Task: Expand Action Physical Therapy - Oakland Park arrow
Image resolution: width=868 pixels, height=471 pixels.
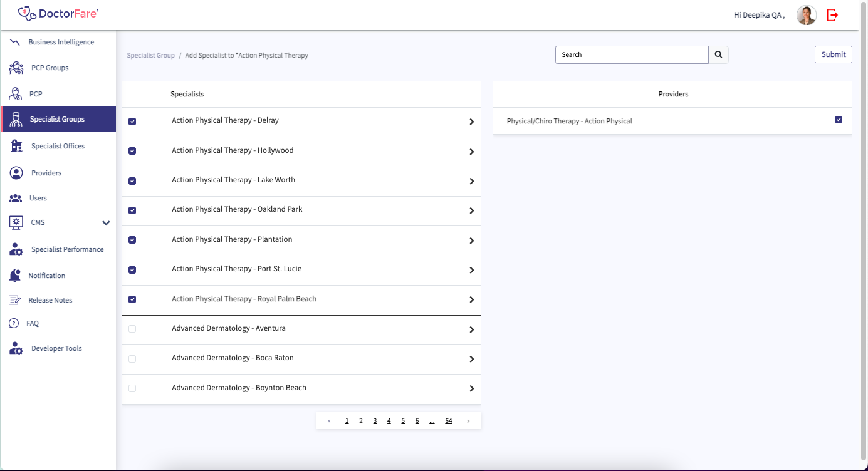Action: coord(472,211)
